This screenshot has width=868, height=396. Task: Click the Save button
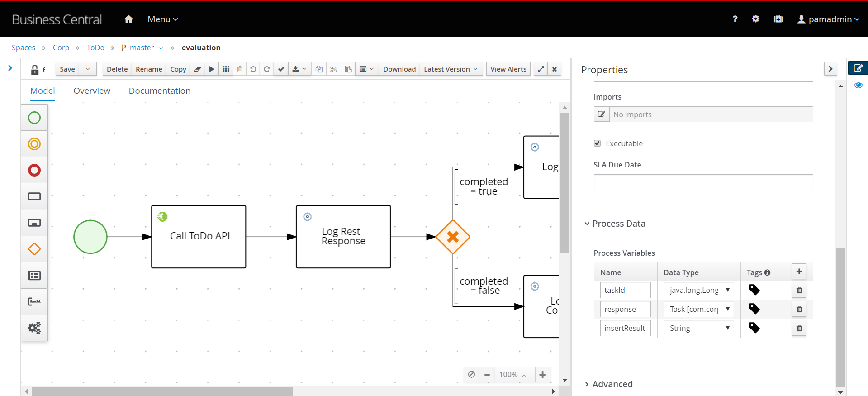(67, 69)
